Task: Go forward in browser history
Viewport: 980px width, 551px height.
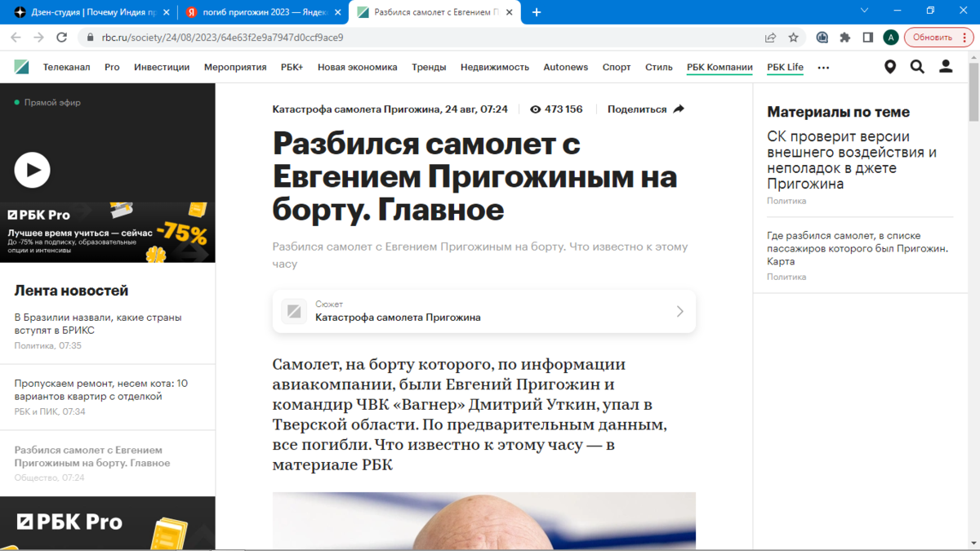Action: (x=38, y=38)
